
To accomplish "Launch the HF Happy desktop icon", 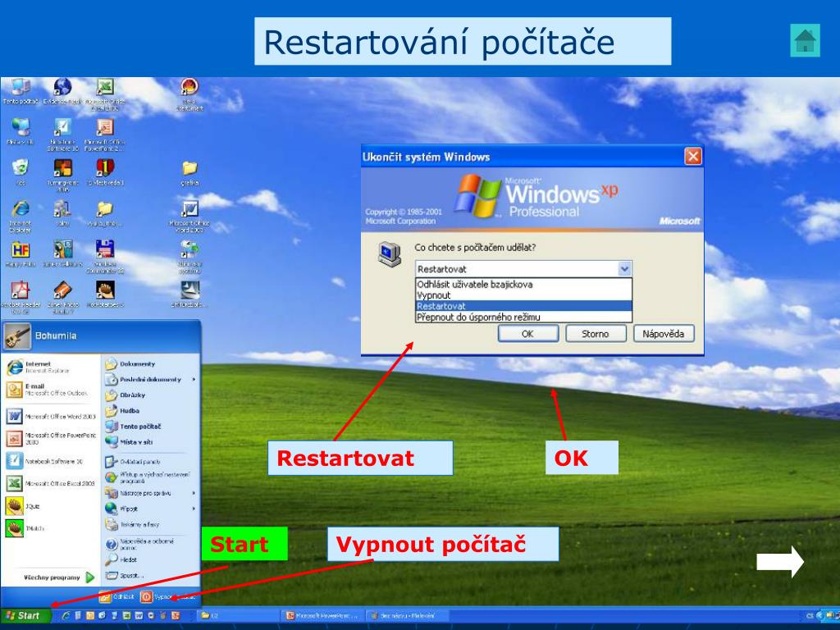I will pos(21,254).
